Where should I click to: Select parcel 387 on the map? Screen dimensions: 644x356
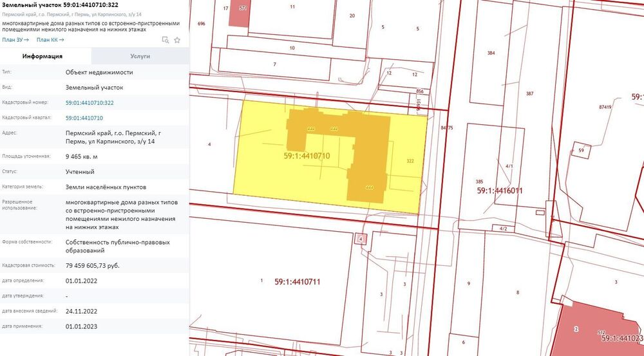click(530, 93)
